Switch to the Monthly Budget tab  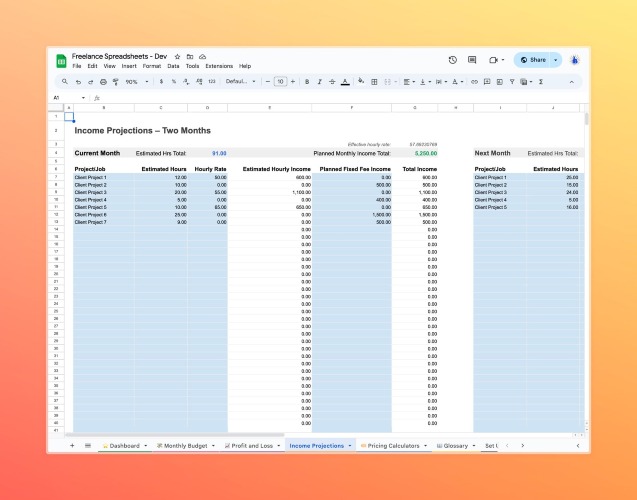point(186,446)
